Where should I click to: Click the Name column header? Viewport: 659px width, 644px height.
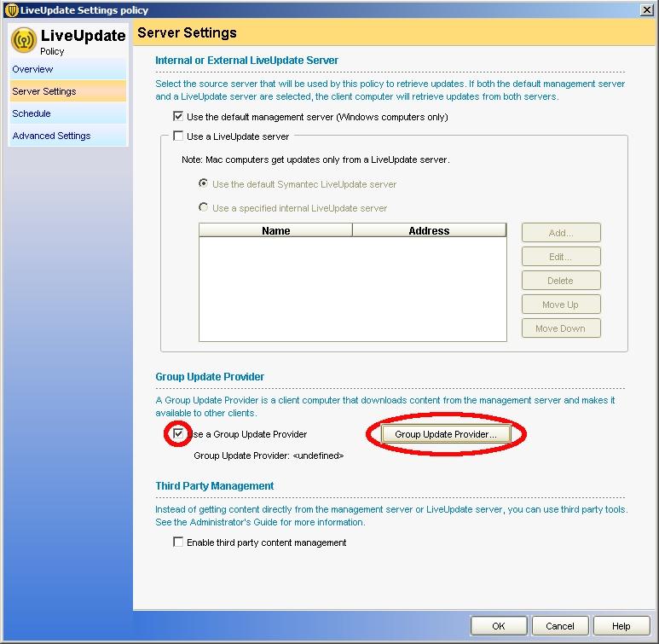click(x=275, y=230)
